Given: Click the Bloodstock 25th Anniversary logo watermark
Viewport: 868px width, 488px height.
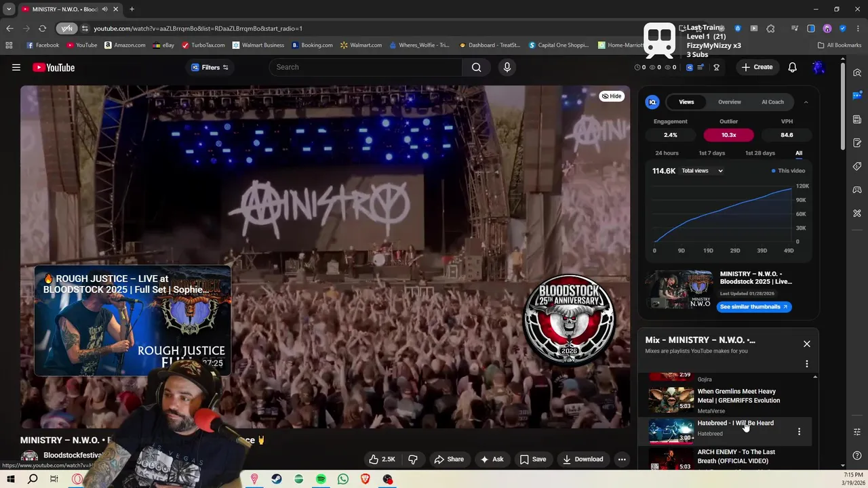Looking at the screenshot, I should tap(570, 319).
